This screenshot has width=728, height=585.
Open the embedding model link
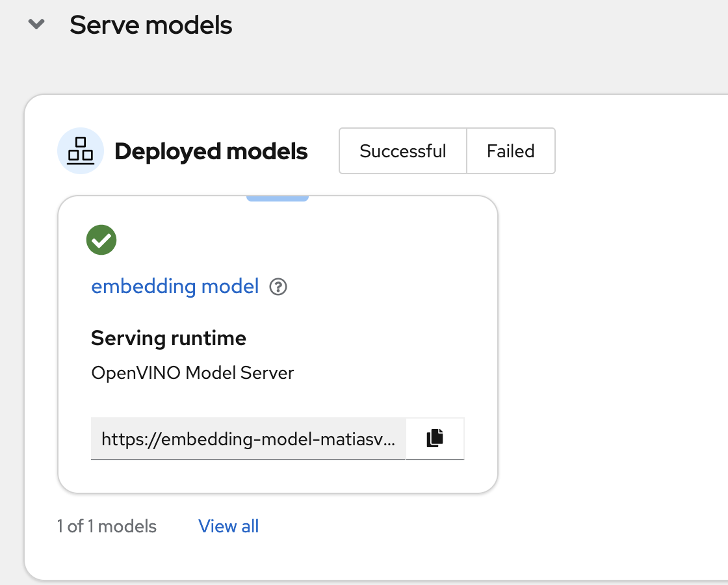point(175,287)
